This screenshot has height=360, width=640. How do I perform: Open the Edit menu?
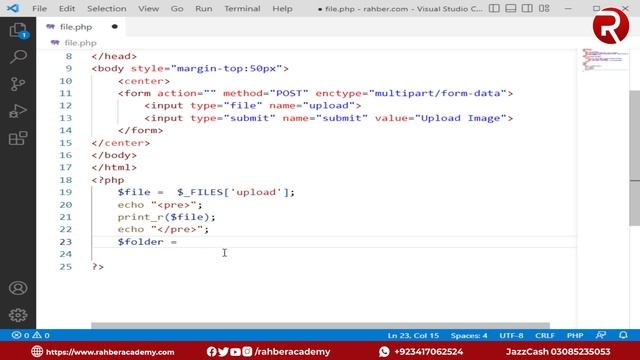(67, 9)
